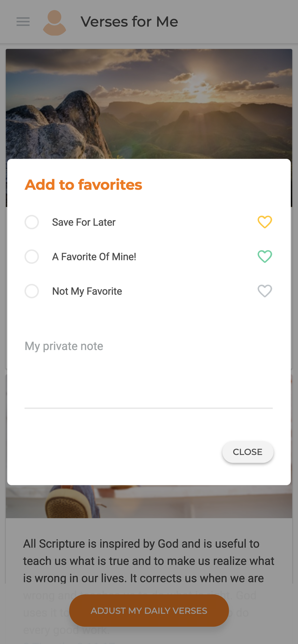Pick the Not My Favorite radio button

(x=32, y=291)
